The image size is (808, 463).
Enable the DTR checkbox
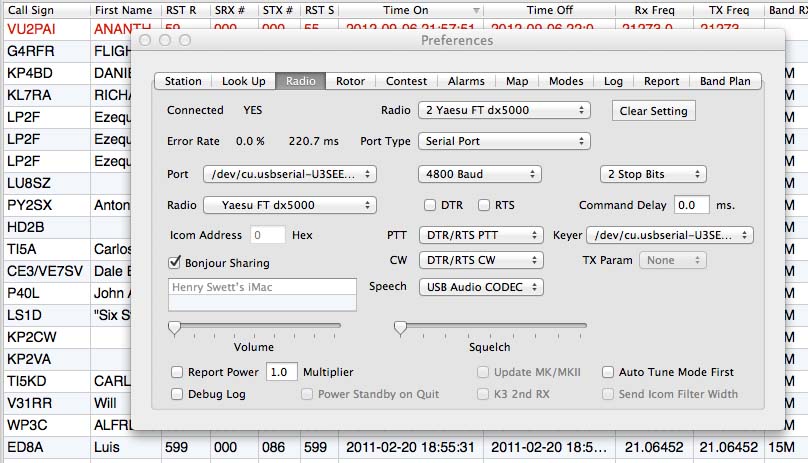(x=430, y=205)
